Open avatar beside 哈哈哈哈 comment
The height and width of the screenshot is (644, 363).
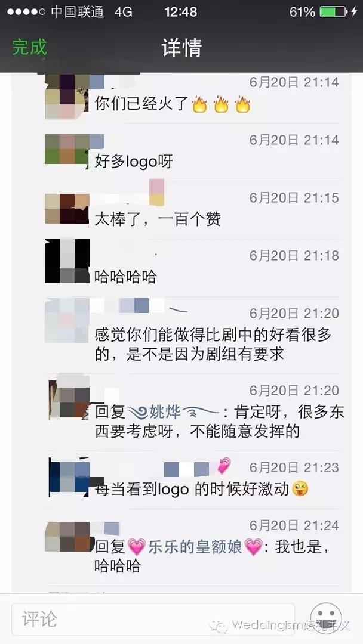(x=67, y=261)
